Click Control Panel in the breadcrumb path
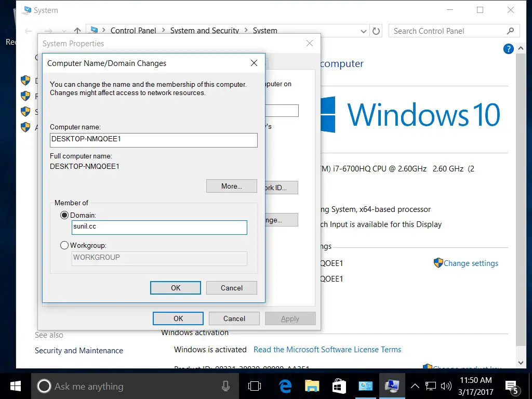 pyautogui.click(x=134, y=31)
